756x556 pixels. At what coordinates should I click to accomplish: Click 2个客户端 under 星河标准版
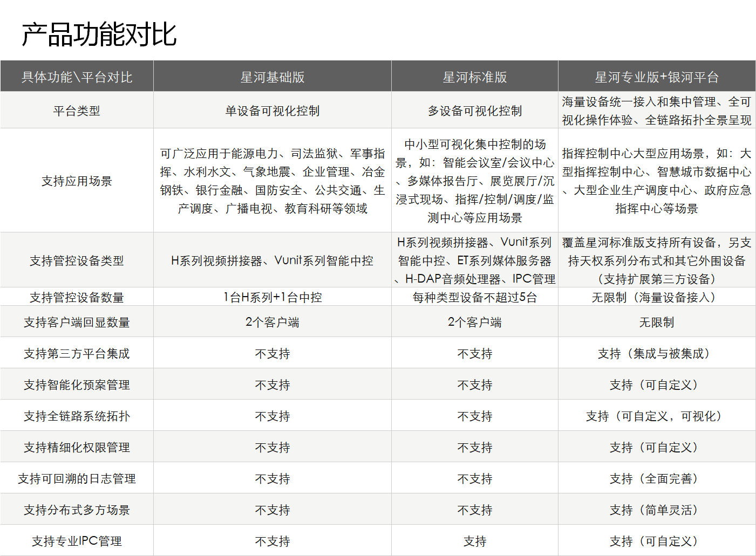pos(475,322)
